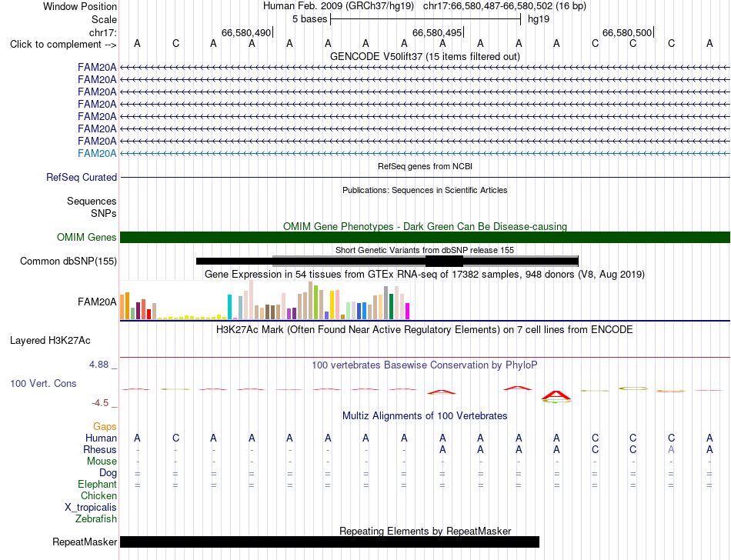
Task: Click the 4.88 PhyloP upper scale value
Action: (x=98, y=365)
